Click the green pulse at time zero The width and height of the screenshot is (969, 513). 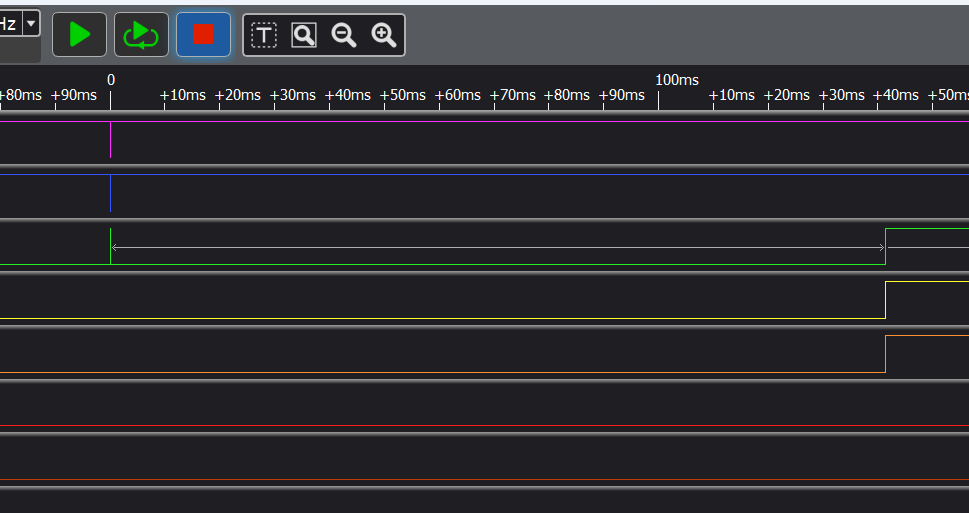tap(110, 246)
